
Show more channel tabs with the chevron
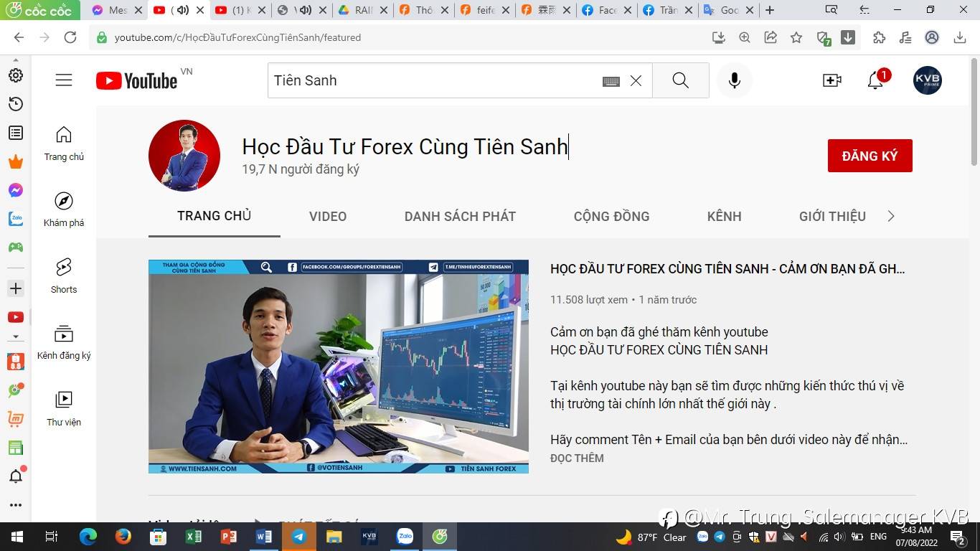[x=891, y=217]
